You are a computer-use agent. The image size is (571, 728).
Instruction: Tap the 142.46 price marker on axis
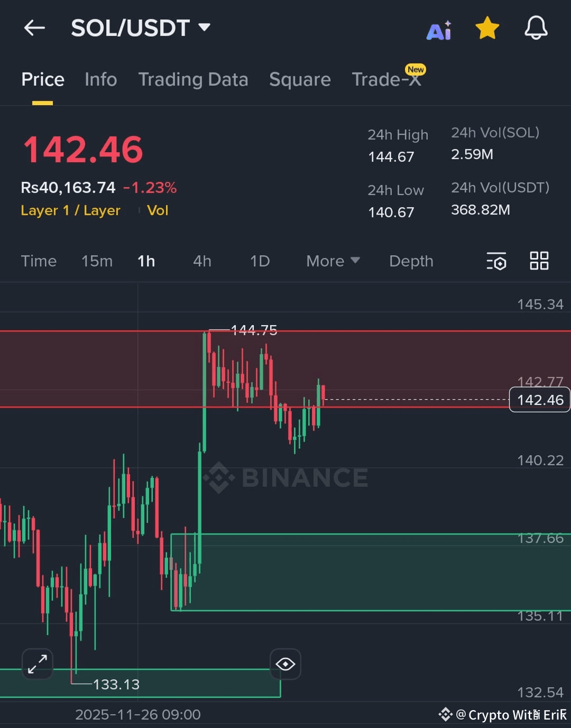(x=540, y=400)
